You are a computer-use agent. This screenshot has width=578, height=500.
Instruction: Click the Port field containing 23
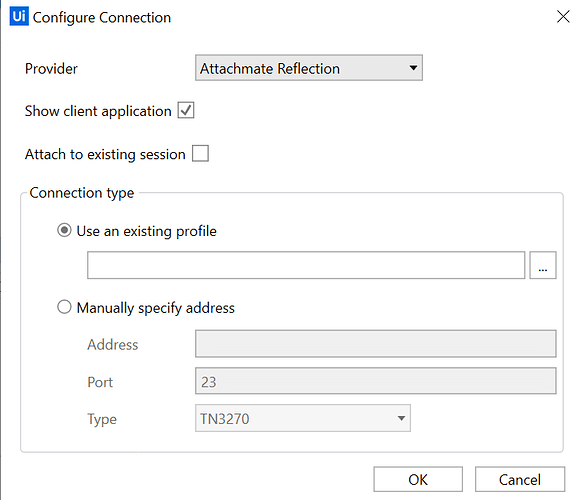376,381
